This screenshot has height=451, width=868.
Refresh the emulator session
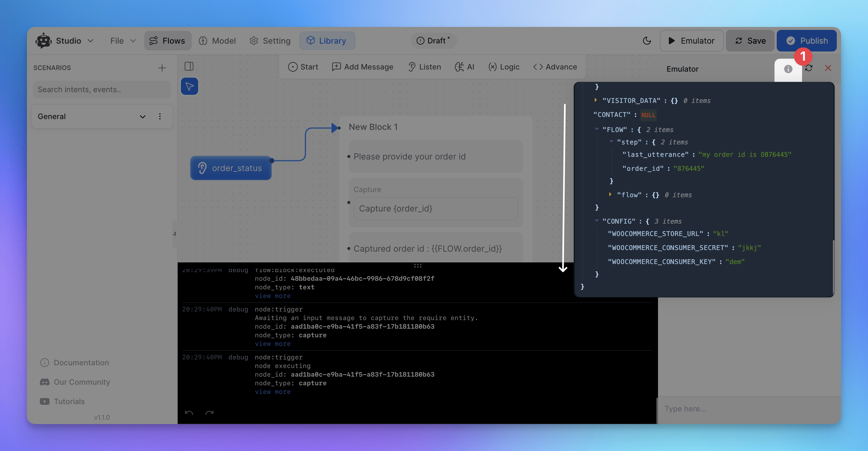point(809,68)
